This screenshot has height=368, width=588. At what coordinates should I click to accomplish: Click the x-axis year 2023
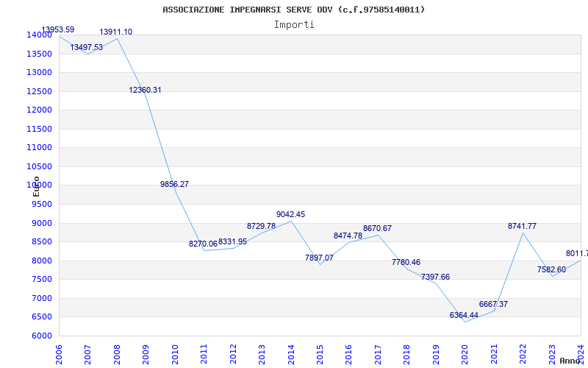[552, 355]
